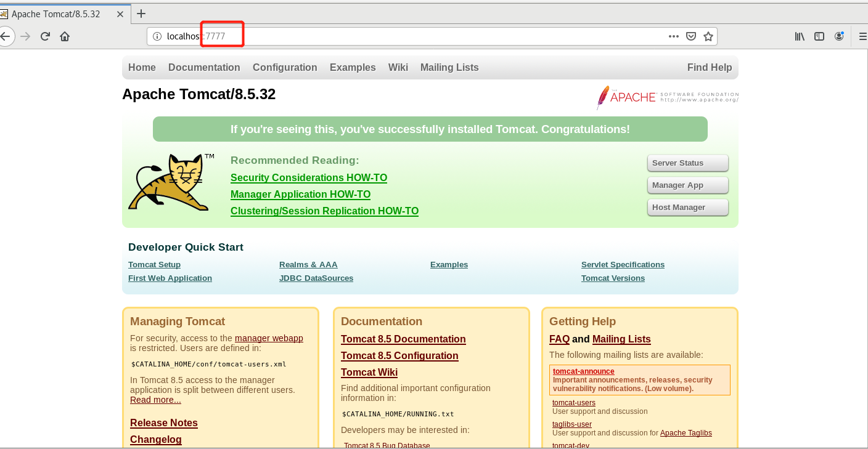Reload the page with the refresh icon
868x449 pixels.
pyautogui.click(x=45, y=36)
